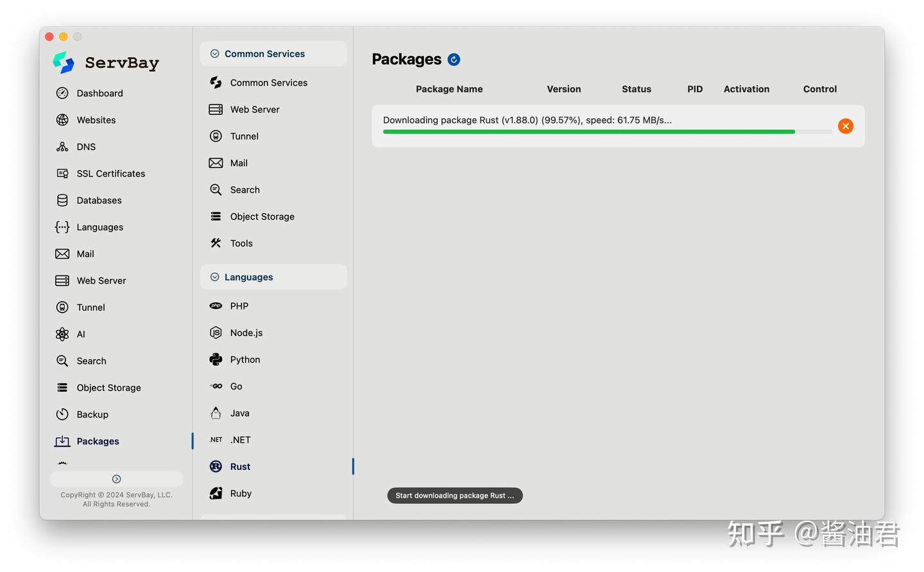This screenshot has width=924, height=572.
Task: Collapse the Common Services group header
Action: 273,54
